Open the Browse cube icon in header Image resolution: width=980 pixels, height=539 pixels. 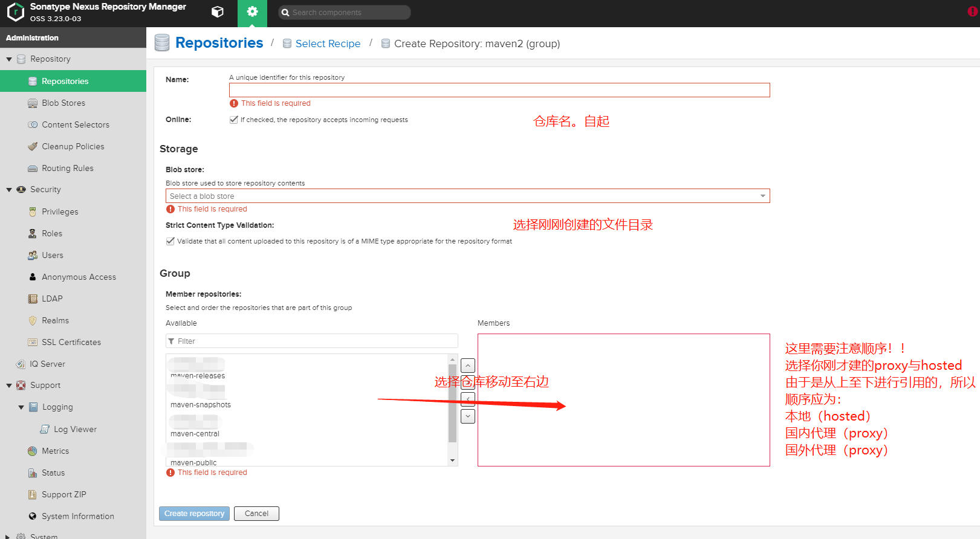tap(218, 11)
